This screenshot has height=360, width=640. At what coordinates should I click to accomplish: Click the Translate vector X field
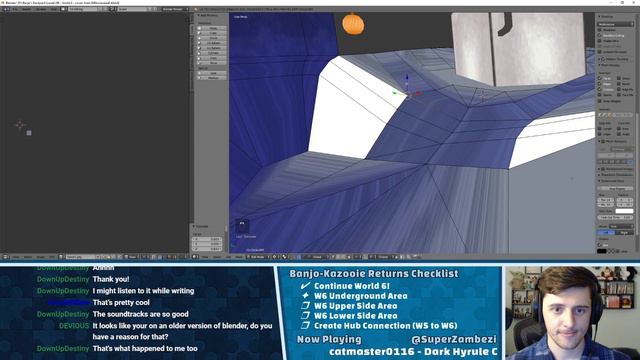coord(207,239)
